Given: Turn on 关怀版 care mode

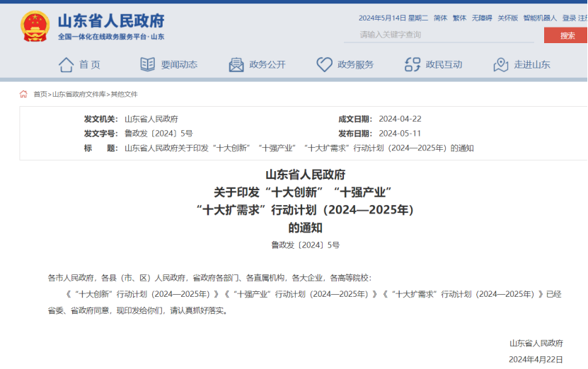Looking at the screenshot, I should point(507,18).
